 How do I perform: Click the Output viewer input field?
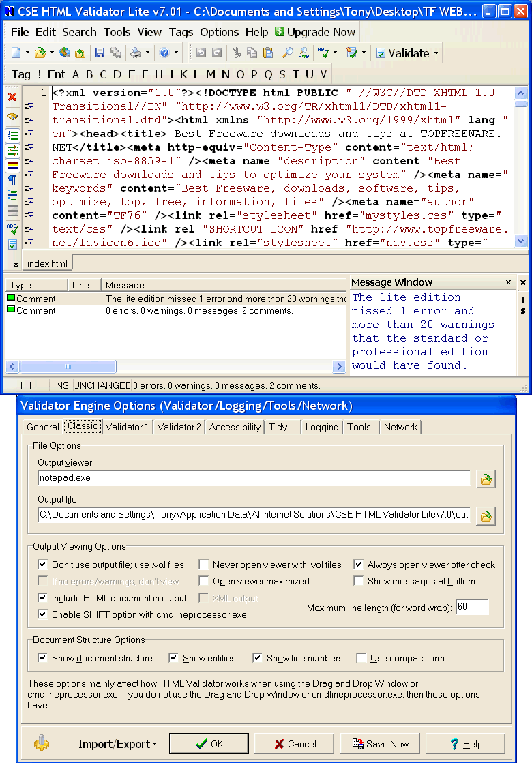pyautogui.click(x=254, y=478)
